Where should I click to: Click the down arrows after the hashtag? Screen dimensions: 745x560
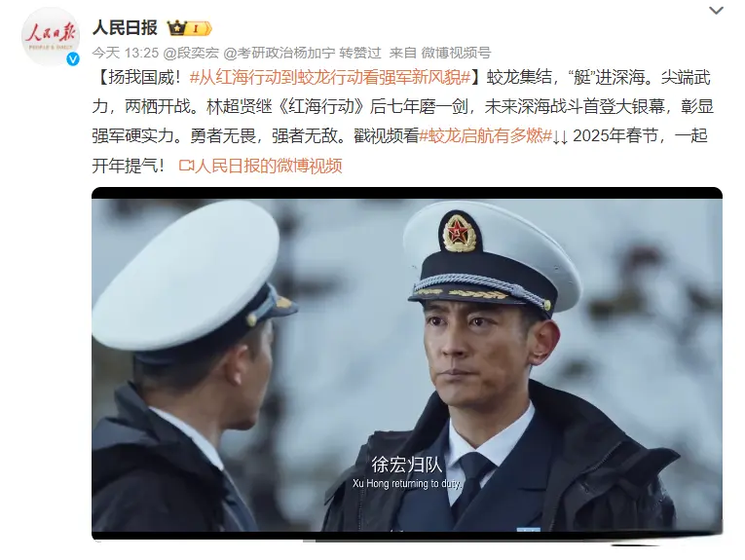point(560,136)
